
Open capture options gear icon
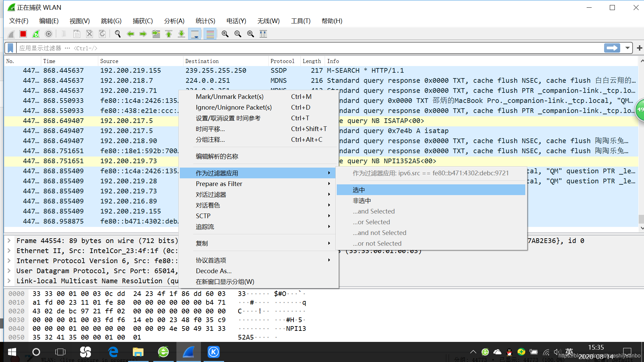[x=49, y=34]
